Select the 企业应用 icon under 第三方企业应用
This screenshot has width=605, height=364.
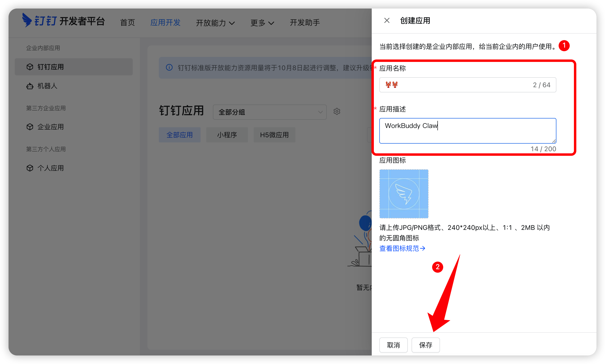click(x=30, y=127)
